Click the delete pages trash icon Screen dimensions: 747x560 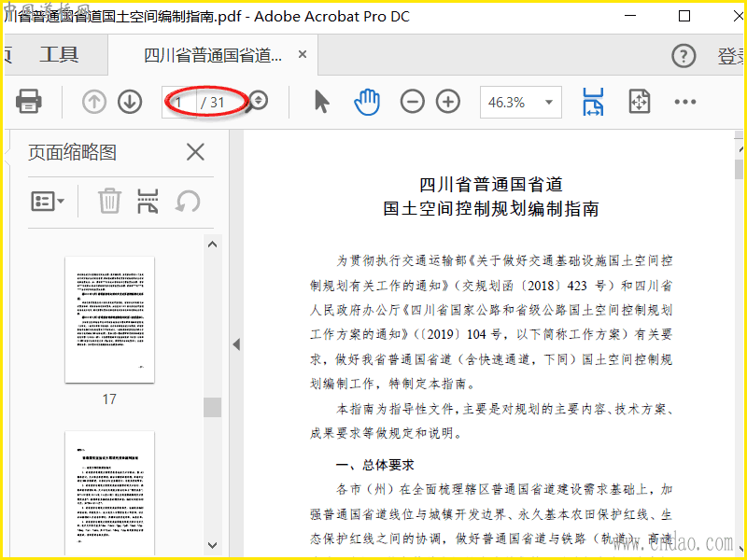[x=109, y=202]
